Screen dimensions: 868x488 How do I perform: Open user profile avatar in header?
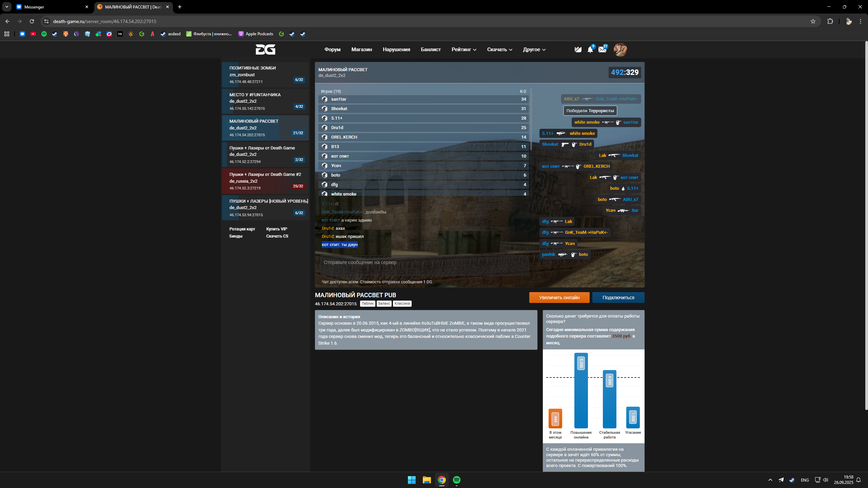(620, 50)
